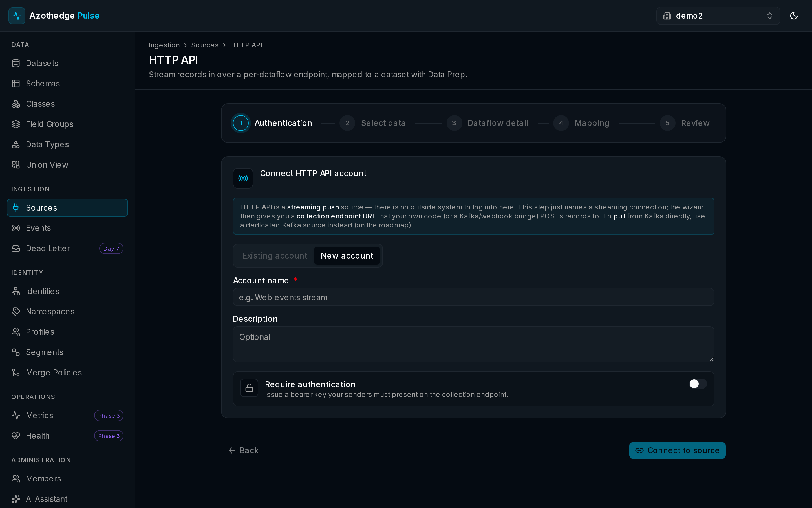Click the Segments icon
Image resolution: width=812 pixels, height=508 pixels.
tap(16, 352)
